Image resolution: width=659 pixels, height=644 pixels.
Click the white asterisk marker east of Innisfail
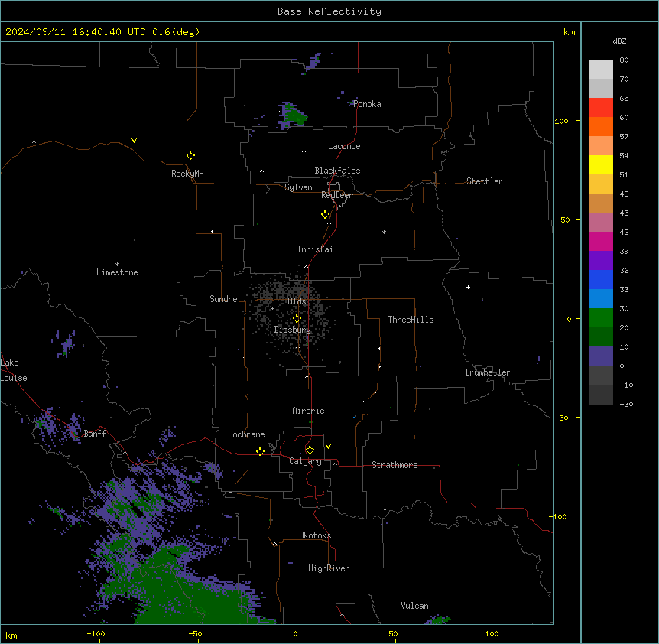tap(384, 232)
